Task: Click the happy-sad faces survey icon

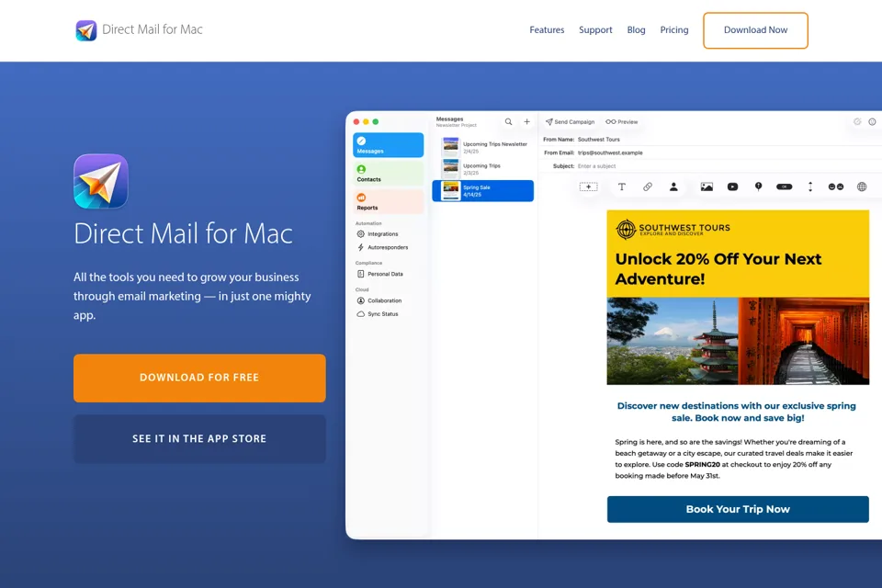Action: [x=836, y=187]
